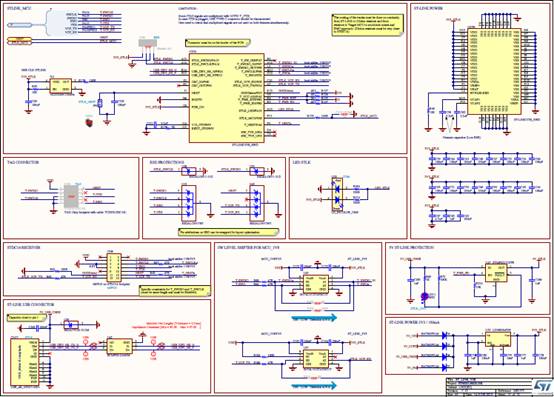
Task: Select the red test point dot near reset circuit
Action: click(x=89, y=122)
